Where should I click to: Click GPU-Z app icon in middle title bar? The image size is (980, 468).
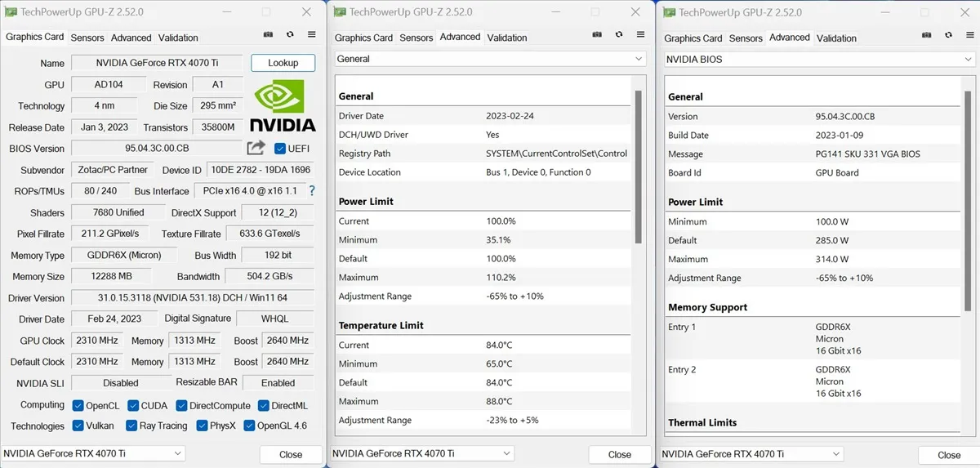click(340, 11)
